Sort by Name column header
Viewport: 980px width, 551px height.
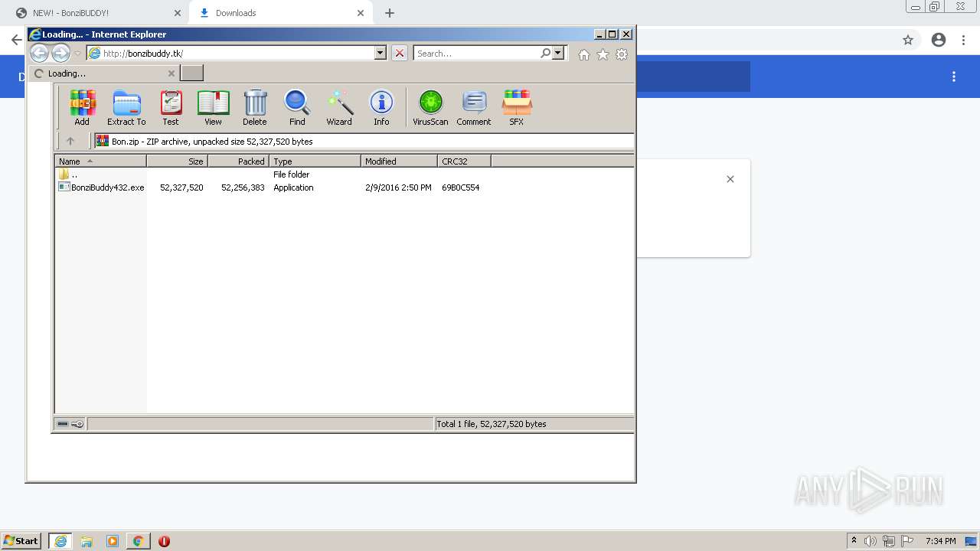tap(101, 161)
